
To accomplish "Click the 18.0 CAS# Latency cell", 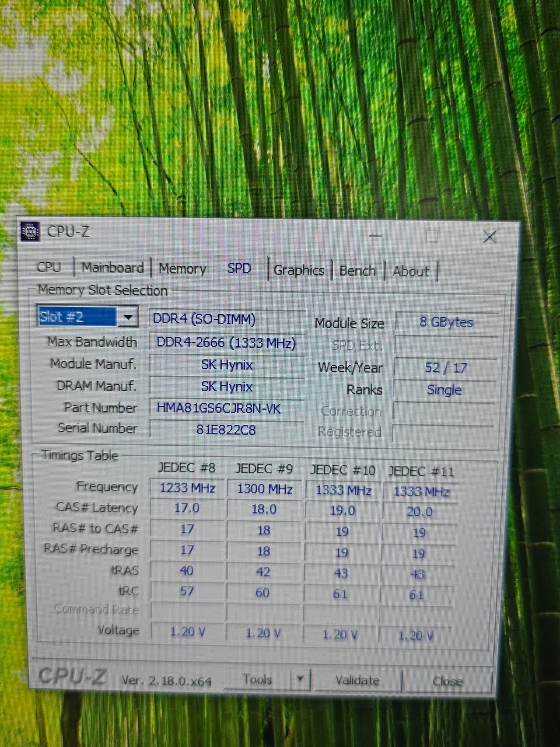I will pos(264,509).
